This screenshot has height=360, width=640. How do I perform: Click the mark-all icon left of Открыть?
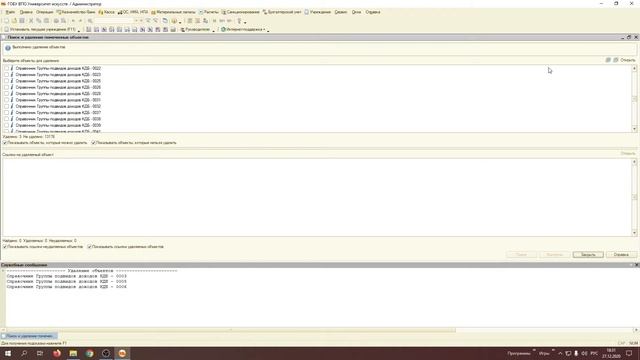tap(608, 60)
